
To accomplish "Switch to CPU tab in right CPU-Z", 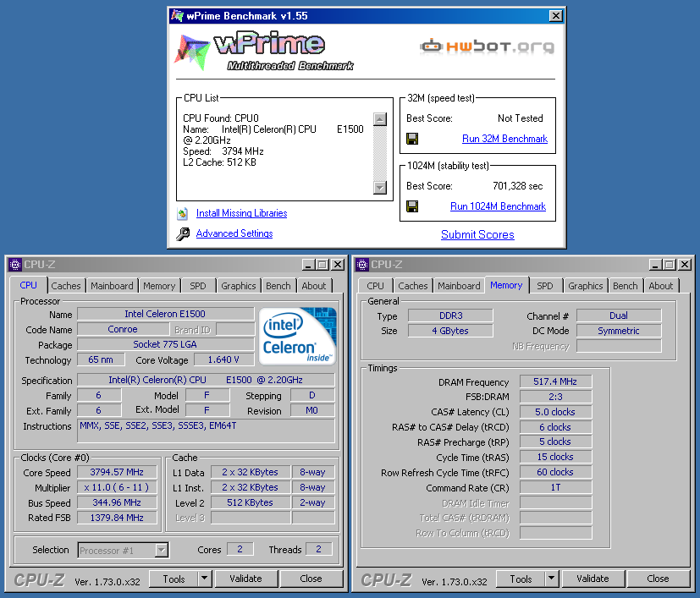I will [x=375, y=286].
